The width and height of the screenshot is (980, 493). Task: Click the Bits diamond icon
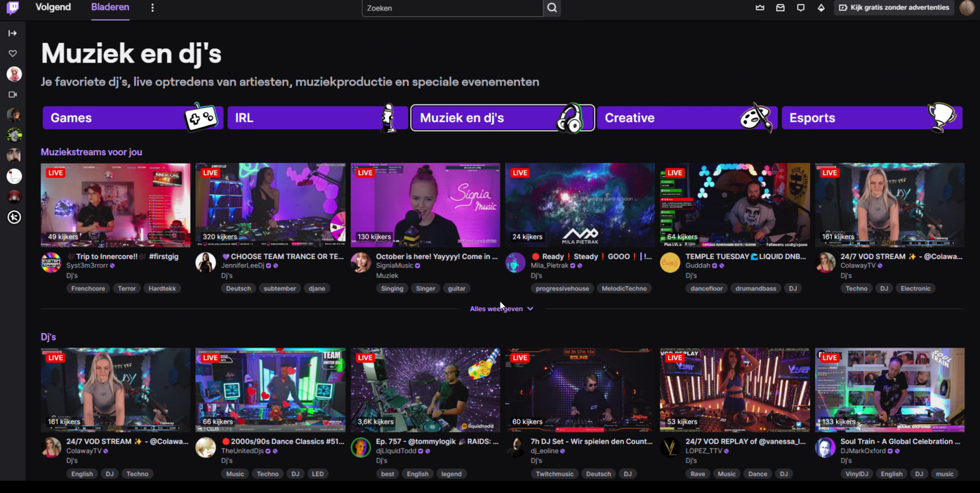821,8
